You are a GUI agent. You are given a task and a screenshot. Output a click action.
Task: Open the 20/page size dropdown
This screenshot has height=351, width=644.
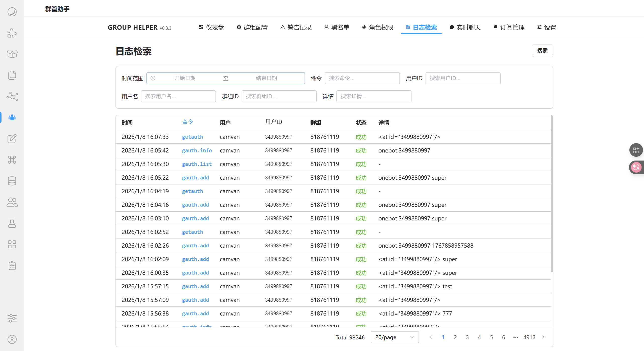pyautogui.click(x=394, y=337)
